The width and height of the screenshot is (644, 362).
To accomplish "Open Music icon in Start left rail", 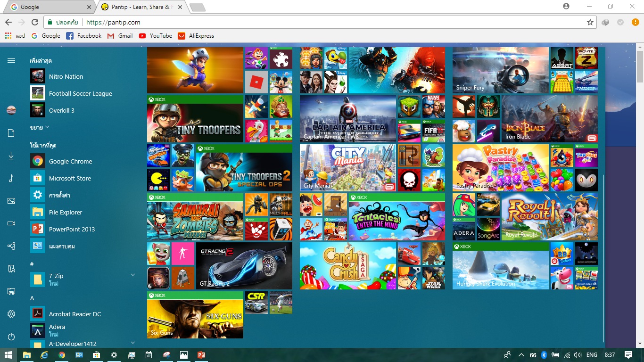I will (x=11, y=178).
